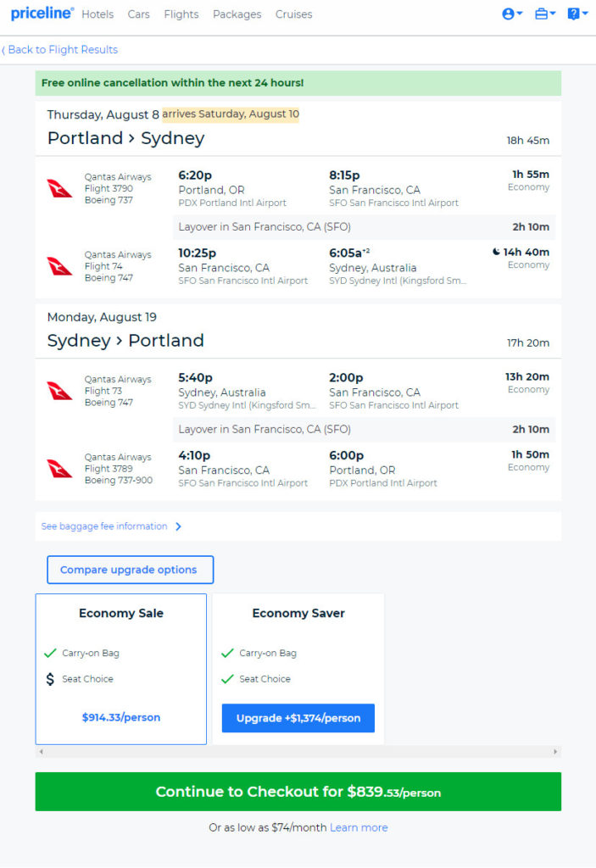Click Qantas logo for Flight 3789

pos(59,468)
